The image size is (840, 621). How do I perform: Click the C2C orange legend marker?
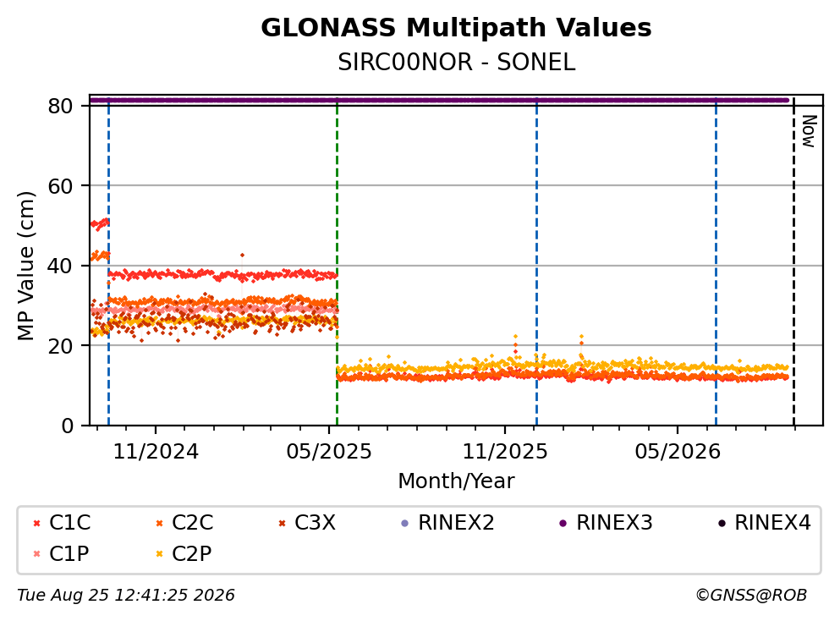(x=159, y=524)
